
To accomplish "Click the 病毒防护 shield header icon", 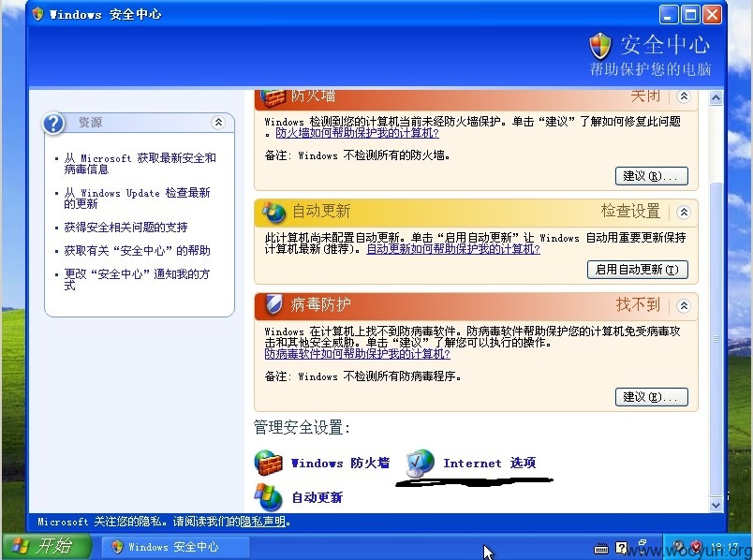I will coord(273,304).
